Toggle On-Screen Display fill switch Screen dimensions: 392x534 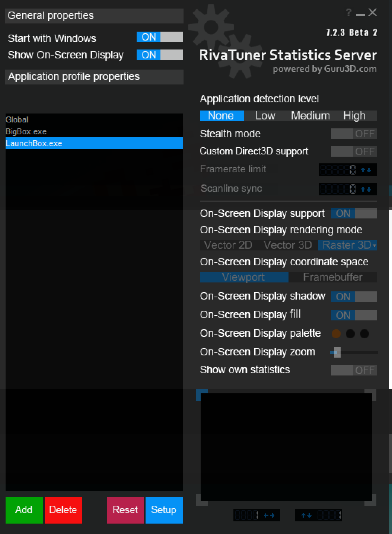click(x=354, y=315)
